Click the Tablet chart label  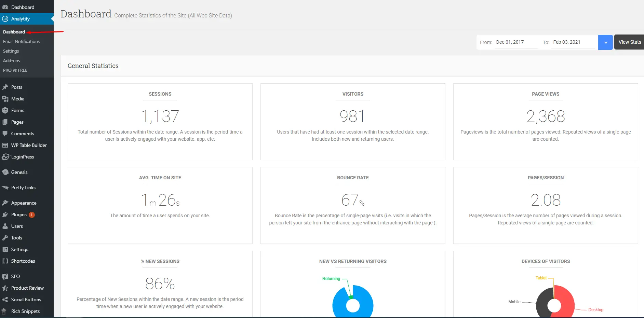click(541, 278)
